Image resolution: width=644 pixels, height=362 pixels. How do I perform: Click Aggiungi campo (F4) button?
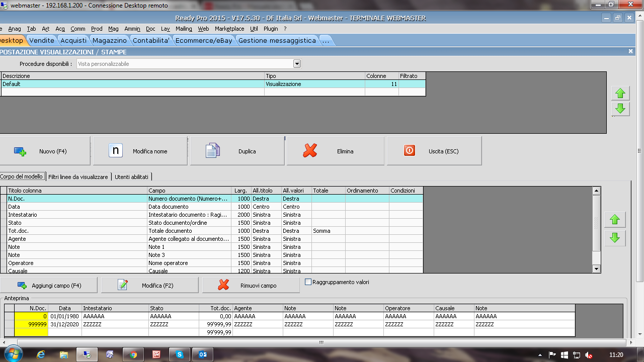[x=48, y=285]
